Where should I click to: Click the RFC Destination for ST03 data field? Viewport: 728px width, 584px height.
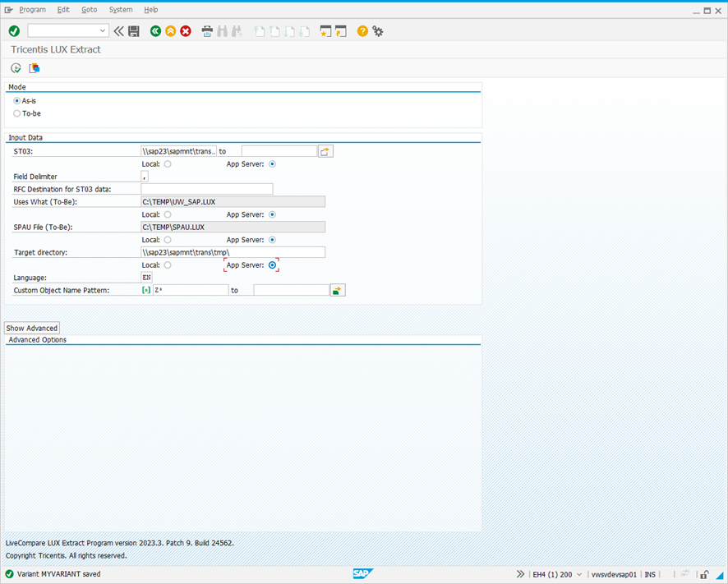(x=205, y=189)
